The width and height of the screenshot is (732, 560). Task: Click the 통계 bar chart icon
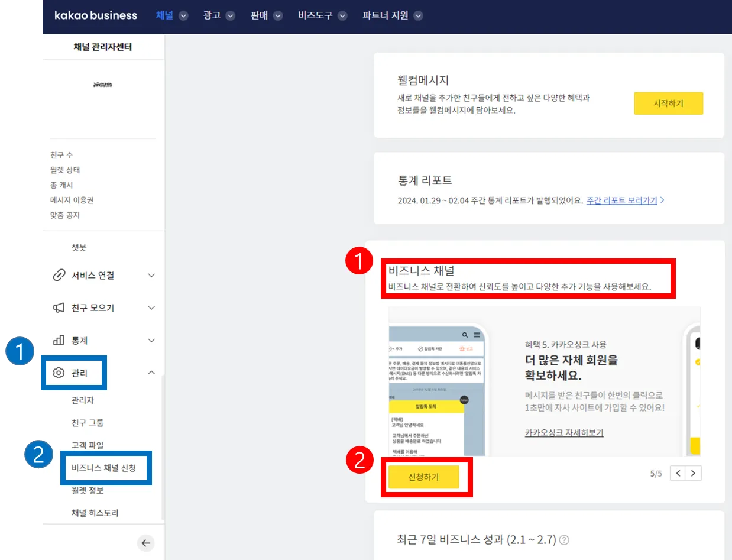(x=59, y=340)
